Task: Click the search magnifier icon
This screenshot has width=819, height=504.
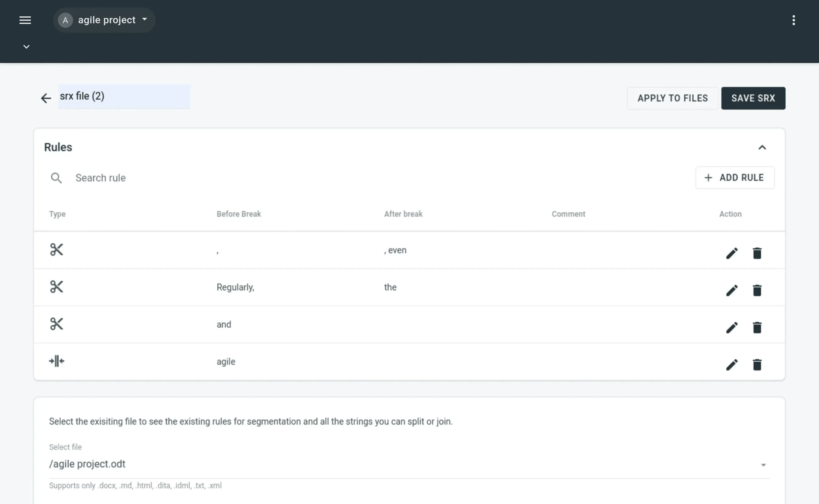Action: 56,178
